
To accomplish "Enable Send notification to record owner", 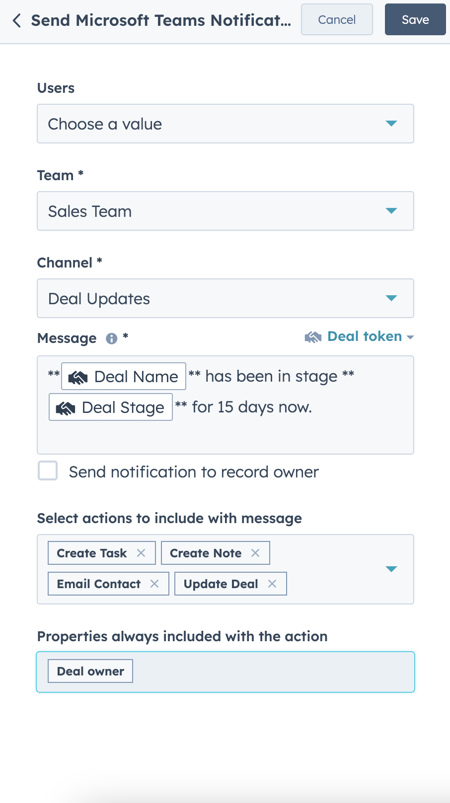I will pos(48,471).
